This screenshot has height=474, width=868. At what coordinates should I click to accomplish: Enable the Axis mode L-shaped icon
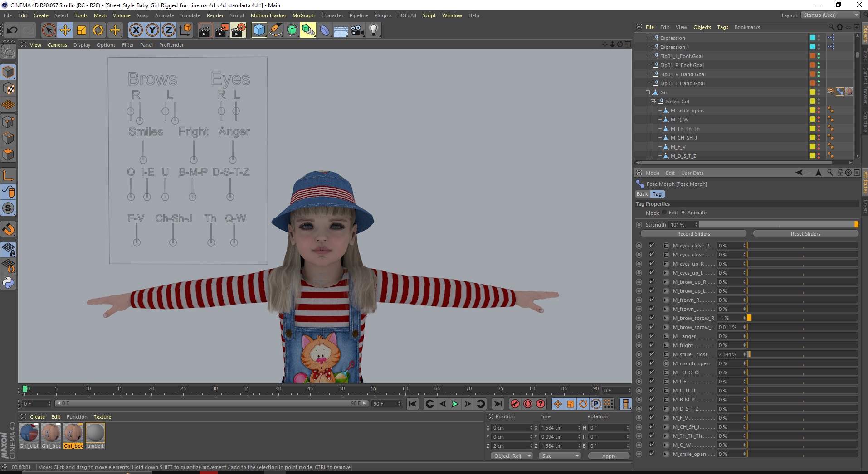coord(8,175)
